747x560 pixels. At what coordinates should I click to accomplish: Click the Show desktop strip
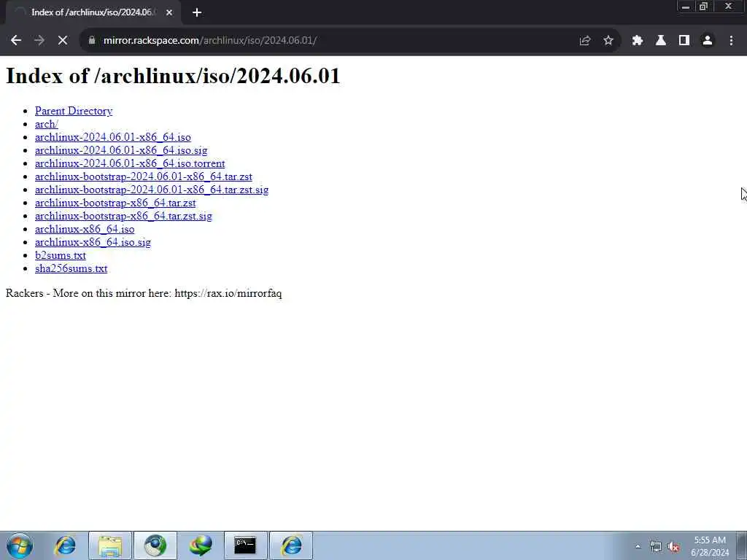(x=742, y=545)
